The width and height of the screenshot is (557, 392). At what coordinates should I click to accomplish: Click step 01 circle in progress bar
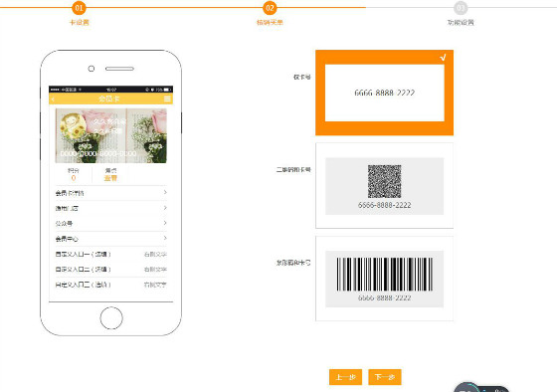79,8
